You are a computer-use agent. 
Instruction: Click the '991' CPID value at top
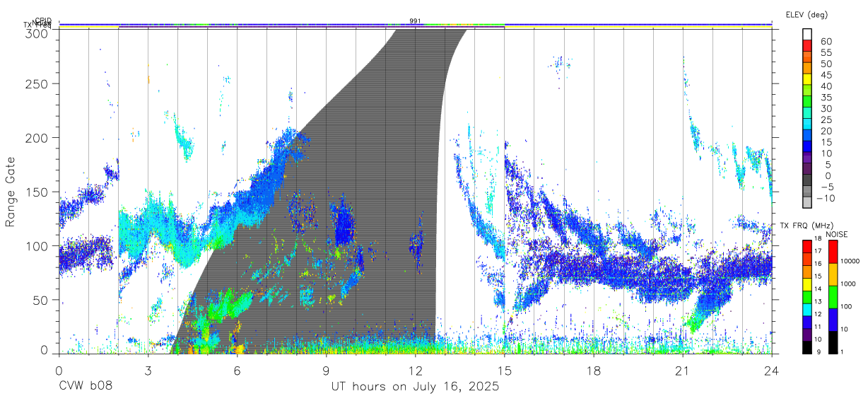tap(415, 21)
